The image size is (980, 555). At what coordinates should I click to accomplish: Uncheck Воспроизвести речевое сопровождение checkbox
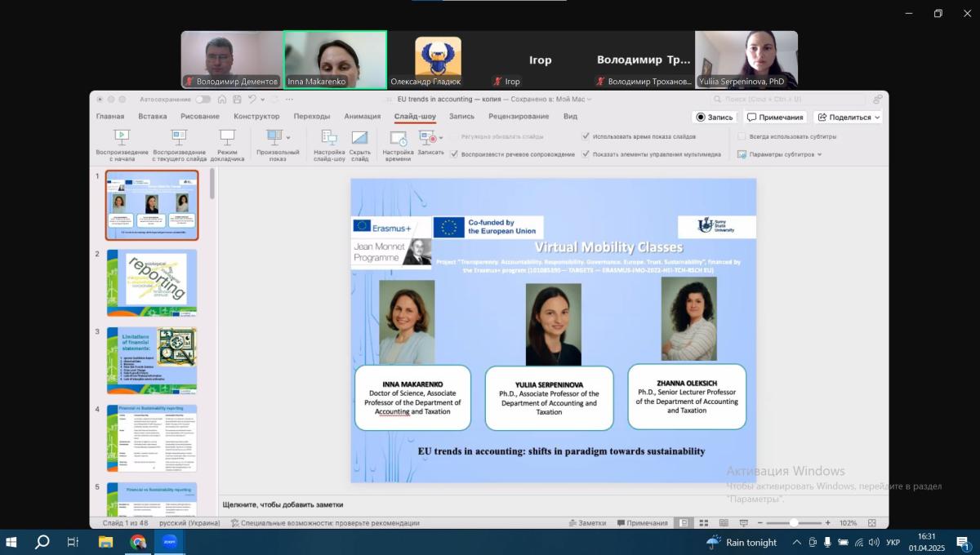[x=454, y=154]
